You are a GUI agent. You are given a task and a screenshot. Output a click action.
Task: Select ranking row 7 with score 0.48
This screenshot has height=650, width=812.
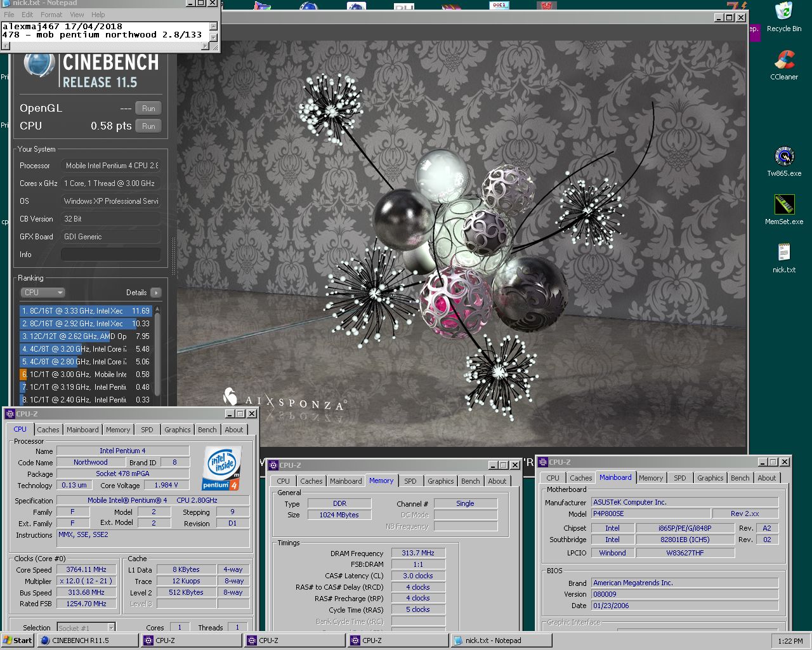point(86,387)
